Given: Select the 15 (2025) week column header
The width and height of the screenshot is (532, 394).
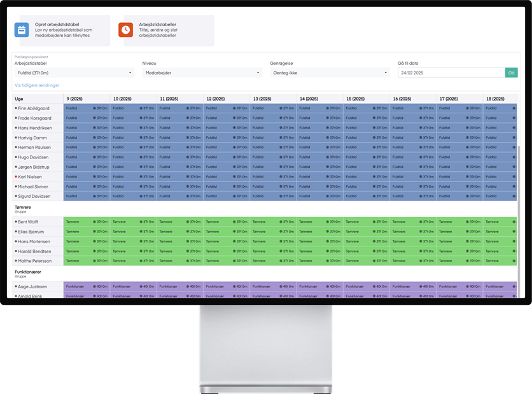Looking at the screenshot, I should click(x=358, y=99).
